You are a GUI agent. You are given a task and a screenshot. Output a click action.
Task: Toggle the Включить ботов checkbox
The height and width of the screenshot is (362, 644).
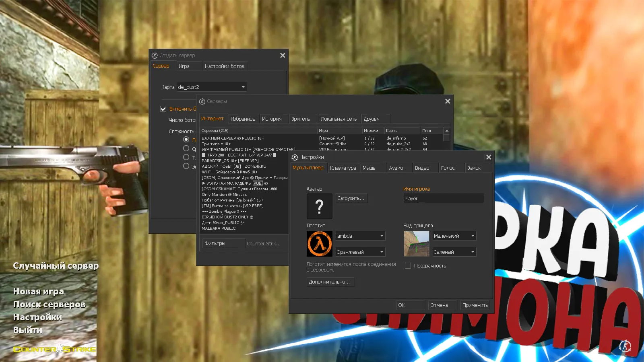pos(163,109)
